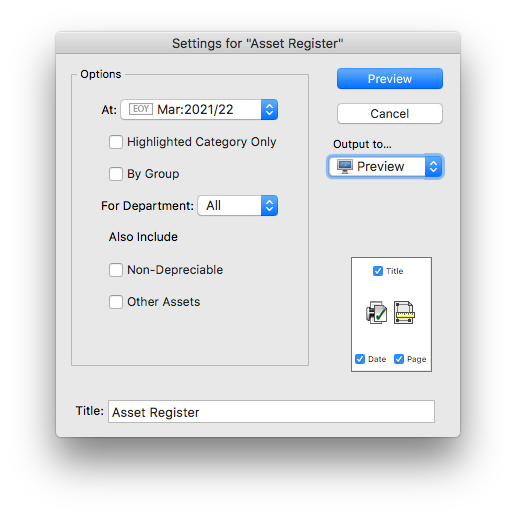Expand the For Department All dropdown
Image resolution: width=516 pixels, height=517 pixels.
(x=238, y=206)
